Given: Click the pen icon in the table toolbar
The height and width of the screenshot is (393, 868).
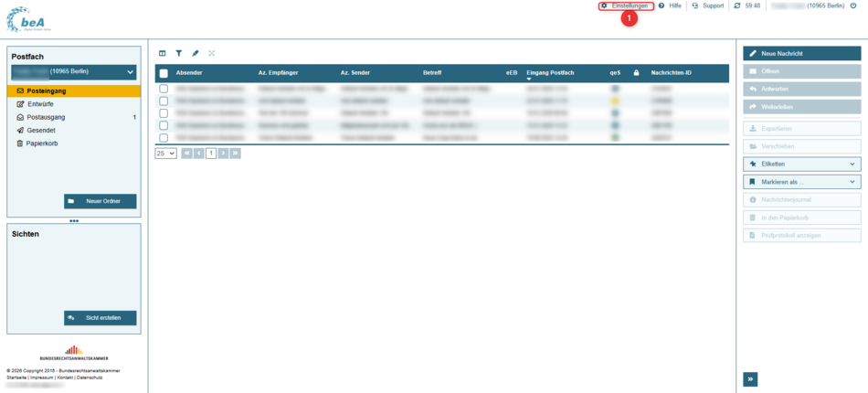Looking at the screenshot, I should pos(196,54).
